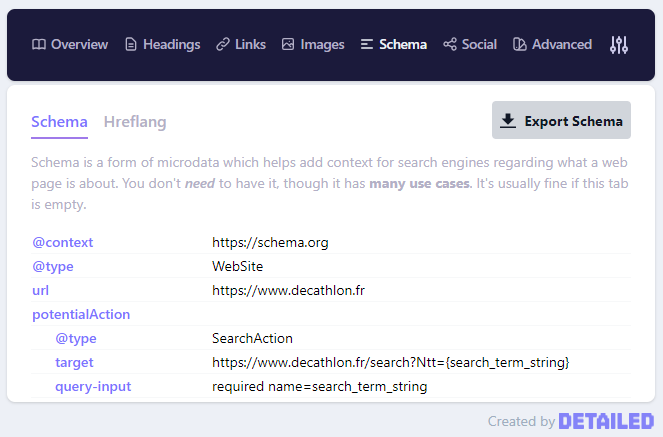
Task: Open the Links tab
Action: 241,44
